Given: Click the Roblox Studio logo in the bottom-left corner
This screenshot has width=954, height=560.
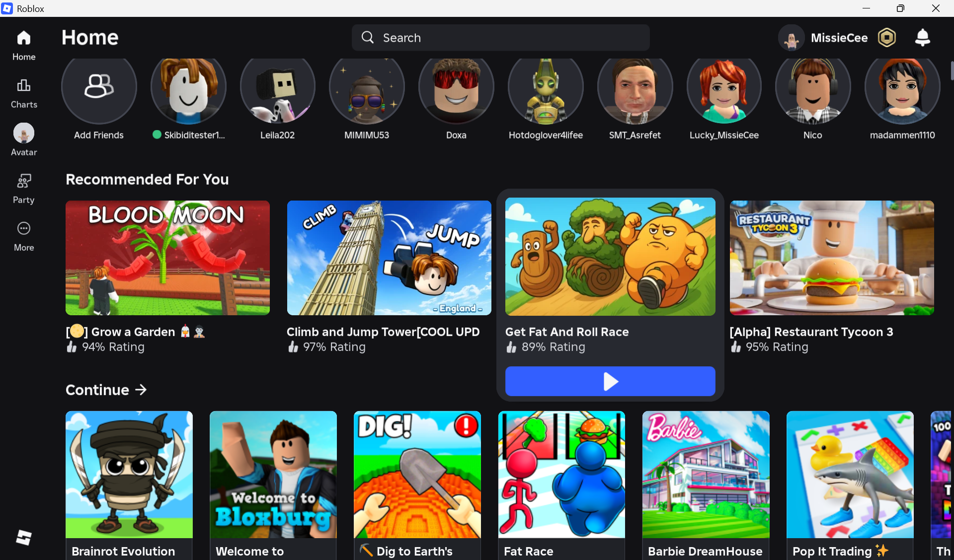Looking at the screenshot, I should pos(24,537).
